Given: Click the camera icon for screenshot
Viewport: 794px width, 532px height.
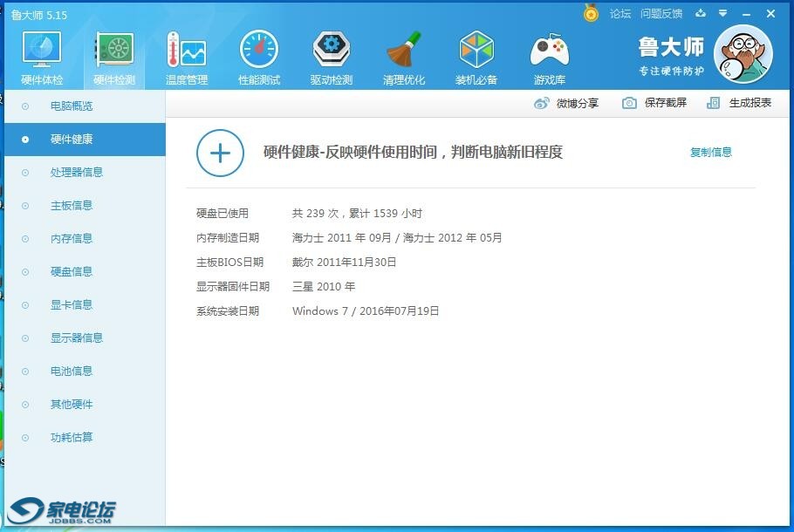Looking at the screenshot, I should pos(629,103).
